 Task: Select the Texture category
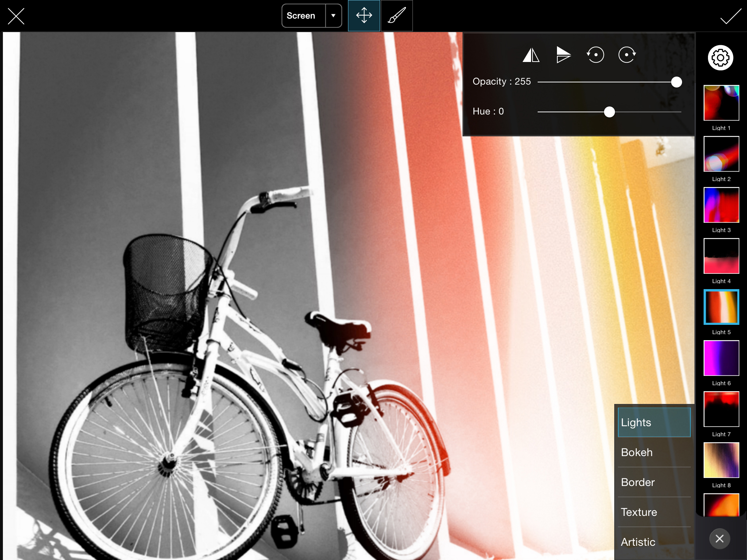pyautogui.click(x=654, y=512)
